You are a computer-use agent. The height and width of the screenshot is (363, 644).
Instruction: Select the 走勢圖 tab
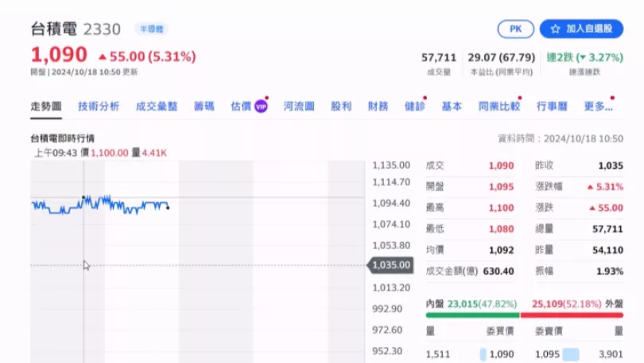click(x=46, y=107)
